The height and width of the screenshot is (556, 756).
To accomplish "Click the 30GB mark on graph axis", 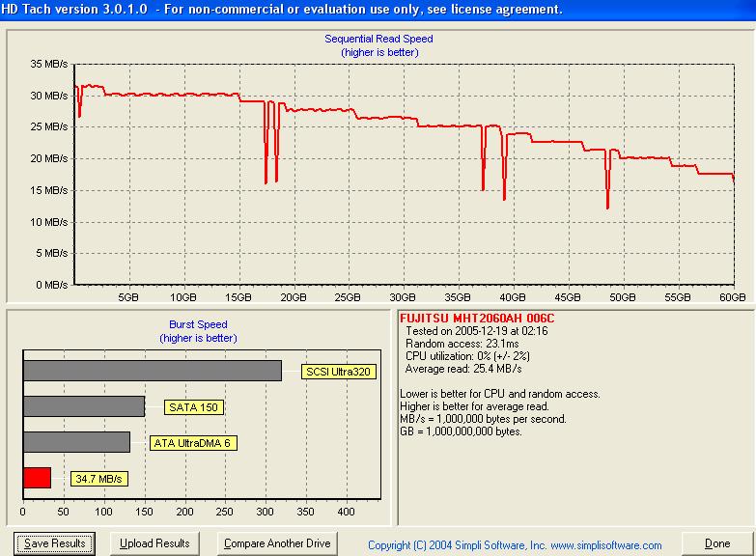I will pos(402,297).
